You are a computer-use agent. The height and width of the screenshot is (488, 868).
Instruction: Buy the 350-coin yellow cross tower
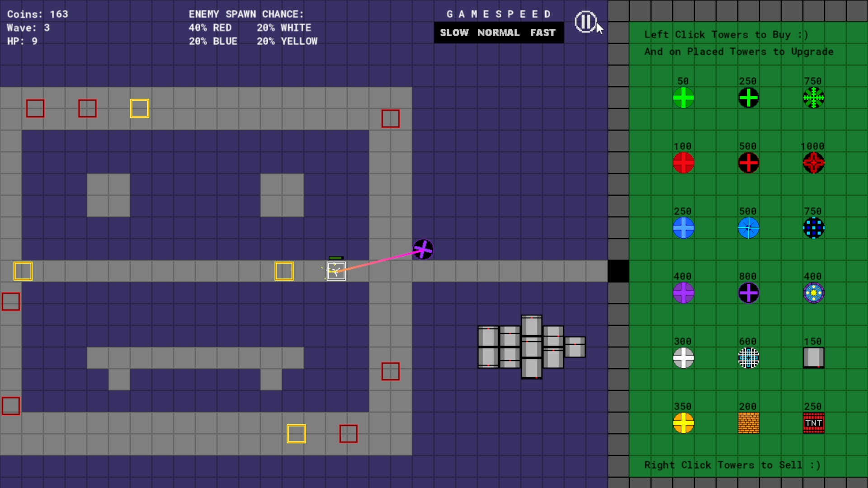pos(683,423)
